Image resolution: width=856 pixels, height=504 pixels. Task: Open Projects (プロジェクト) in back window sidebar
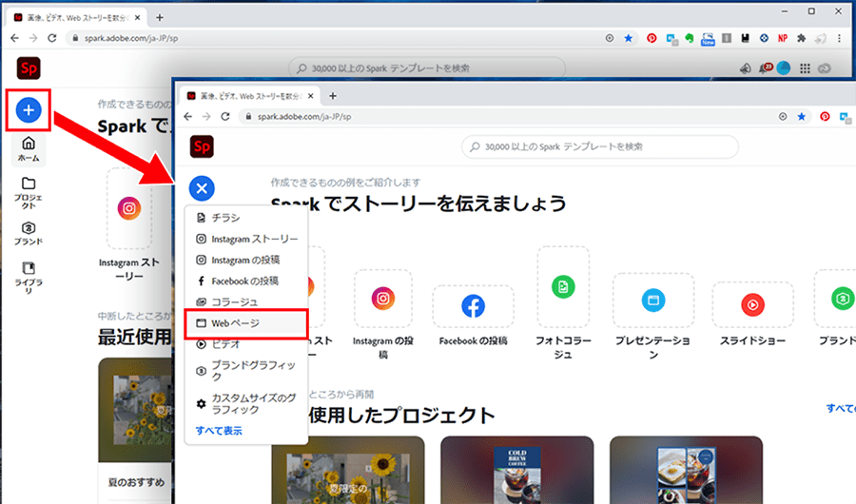(x=29, y=193)
